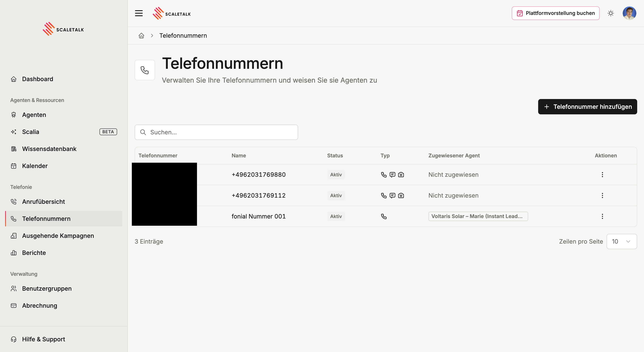Viewport: 644px width, 352px height.
Task: Click voice phone icon in +4962031769112 row
Action: coord(384,195)
